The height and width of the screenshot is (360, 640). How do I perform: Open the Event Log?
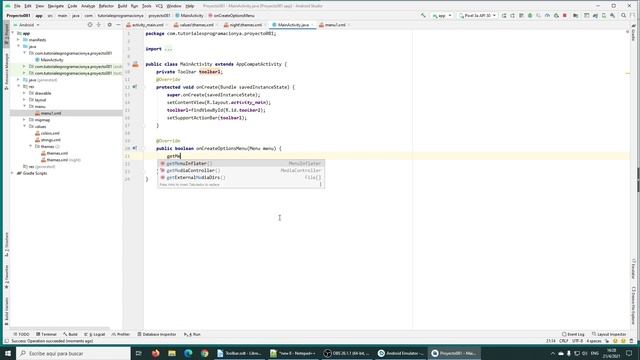pyautogui.click(x=573, y=334)
